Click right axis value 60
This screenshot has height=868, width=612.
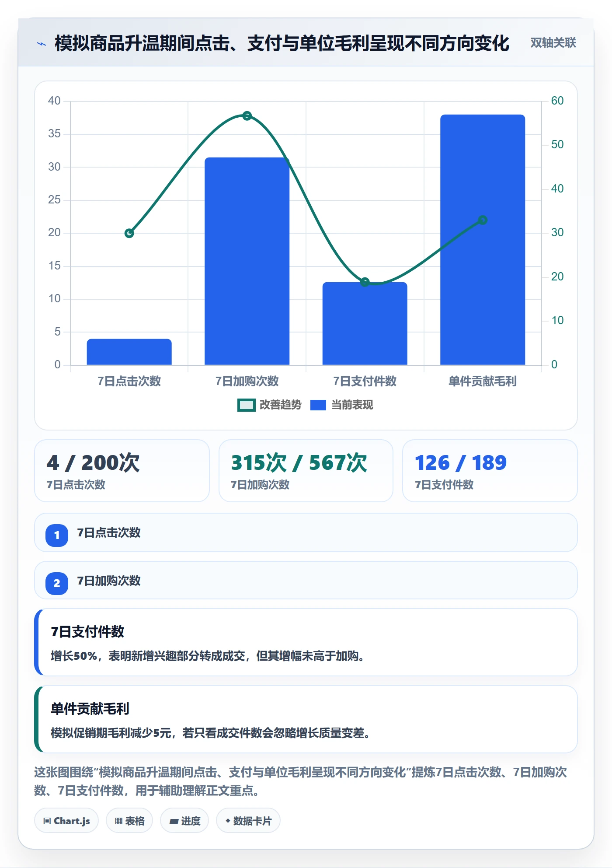tap(557, 101)
